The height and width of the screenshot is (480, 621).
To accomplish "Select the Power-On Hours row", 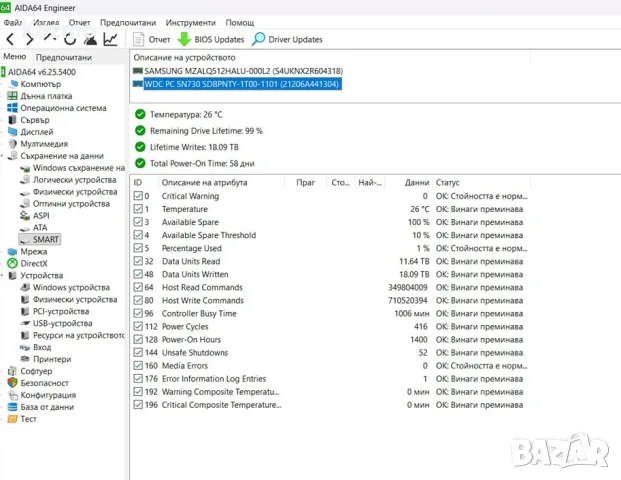I will (331, 339).
